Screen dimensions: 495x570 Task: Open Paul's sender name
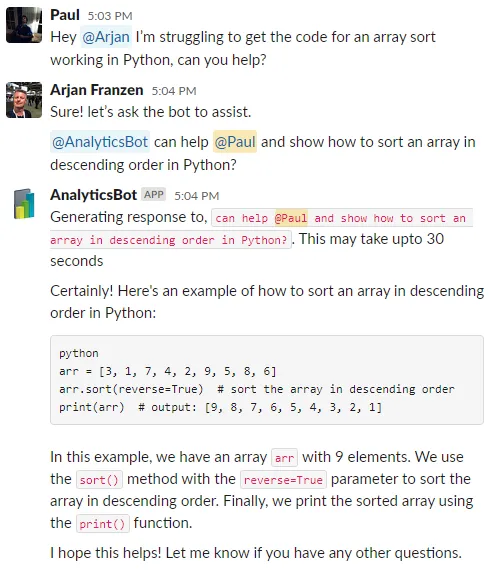(x=65, y=15)
